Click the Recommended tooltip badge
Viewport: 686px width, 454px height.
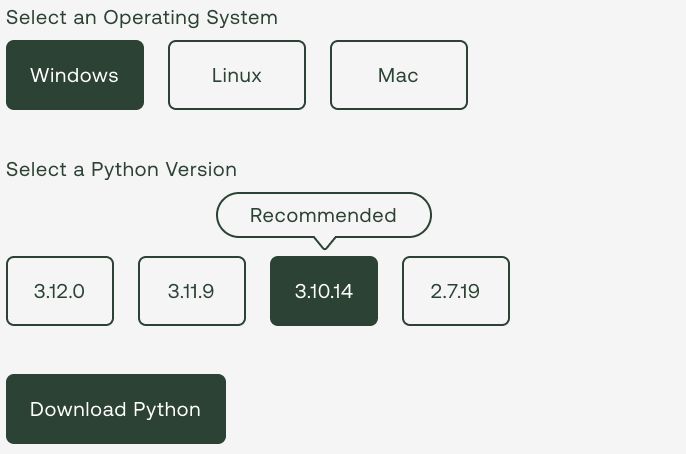[x=324, y=215]
